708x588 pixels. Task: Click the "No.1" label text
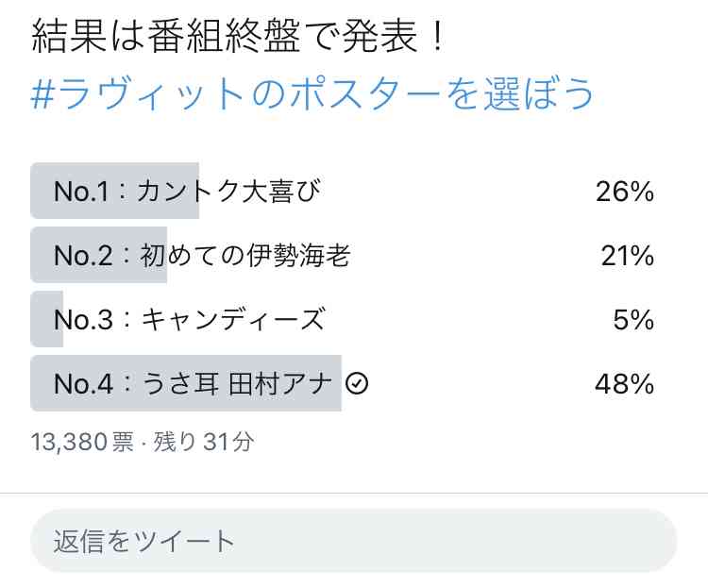pyautogui.click(x=81, y=191)
